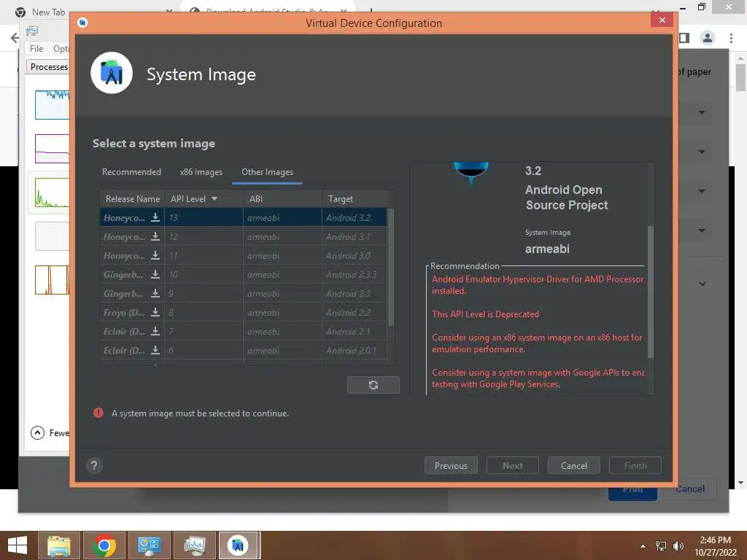Click the network tray icon

point(661,545)
